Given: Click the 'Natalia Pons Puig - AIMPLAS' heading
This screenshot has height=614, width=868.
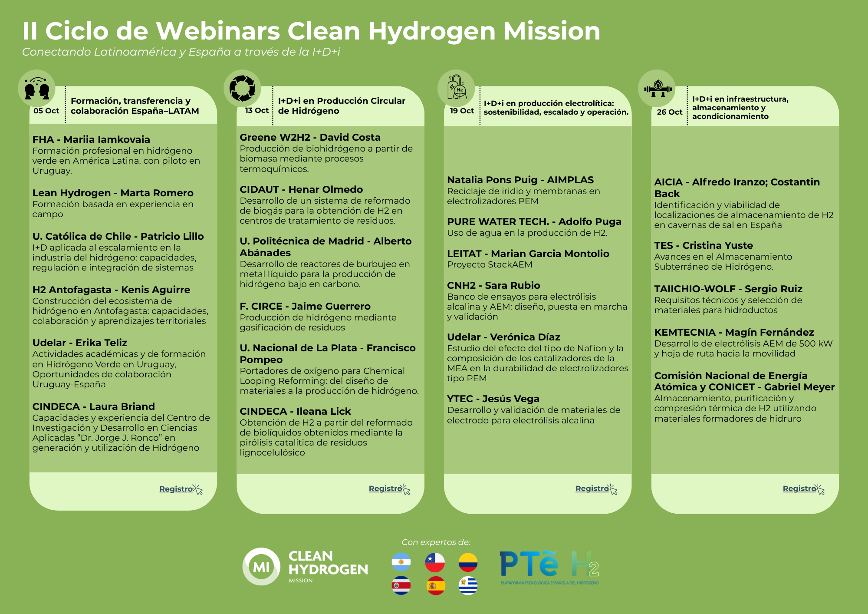Looking at the screenshot, I should 520,180.
